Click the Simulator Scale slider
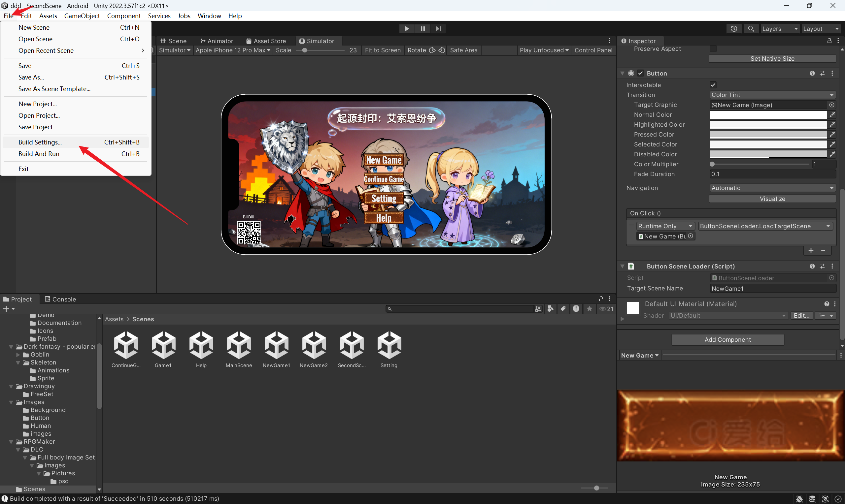This screenshot has width=845, height=504. (x=320, y=50)
